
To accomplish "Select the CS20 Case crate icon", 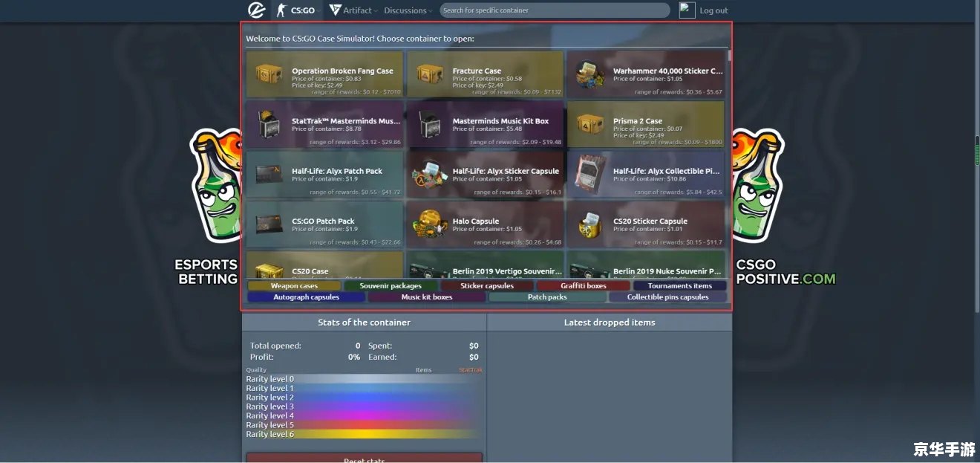I will (268, 271).
